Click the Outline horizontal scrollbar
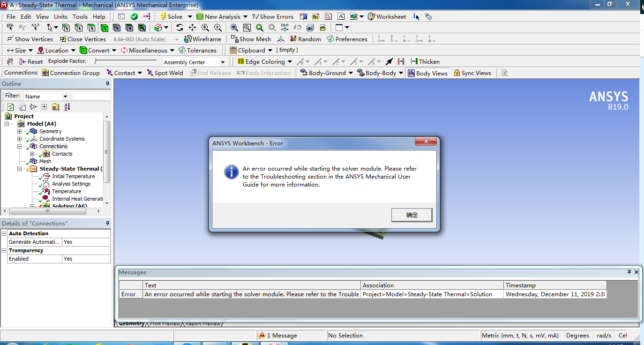This screenshot has width=644, height=345. pyautogui.click(x=52, y=211)
